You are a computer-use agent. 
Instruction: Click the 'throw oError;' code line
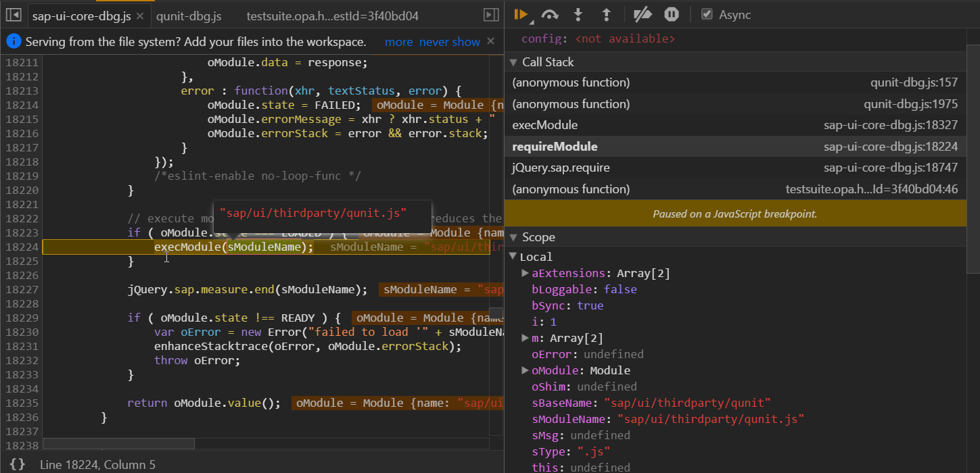(x=197, y=360)
